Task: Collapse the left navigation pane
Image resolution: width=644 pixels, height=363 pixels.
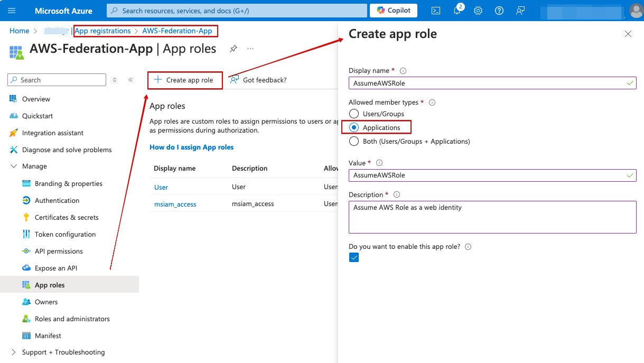Action: (130, 80)
